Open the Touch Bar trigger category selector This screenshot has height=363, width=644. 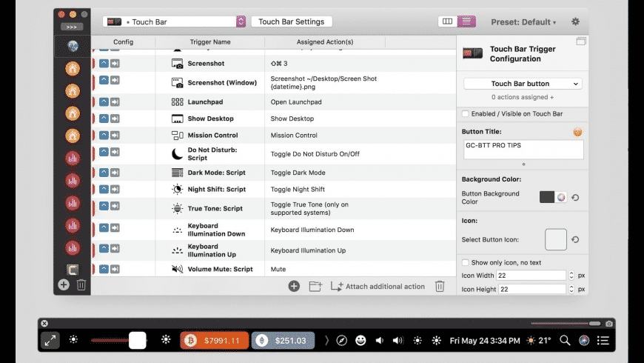174,21
